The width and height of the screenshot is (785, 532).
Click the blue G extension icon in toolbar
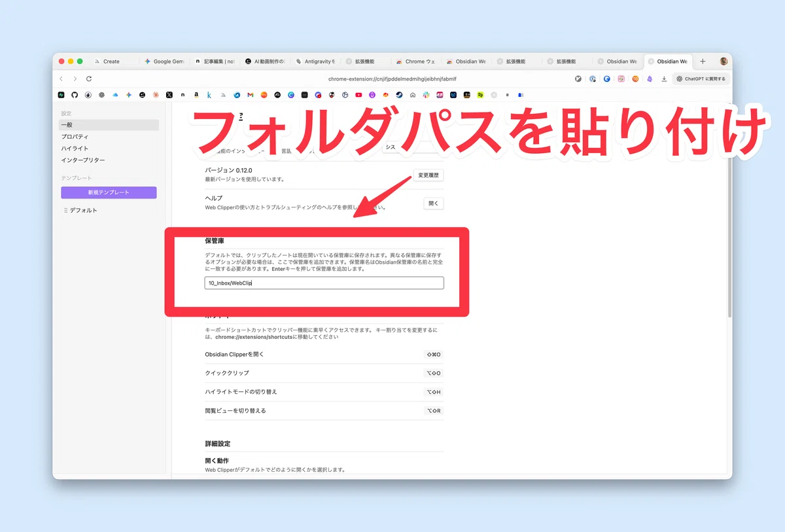pyautogui.click(x=607, y=79)
